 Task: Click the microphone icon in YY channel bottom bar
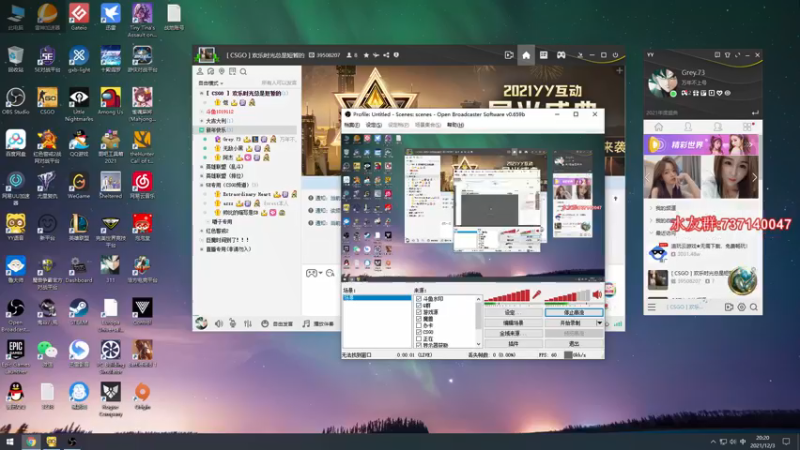pyautogui.click(x=233, y=323)
